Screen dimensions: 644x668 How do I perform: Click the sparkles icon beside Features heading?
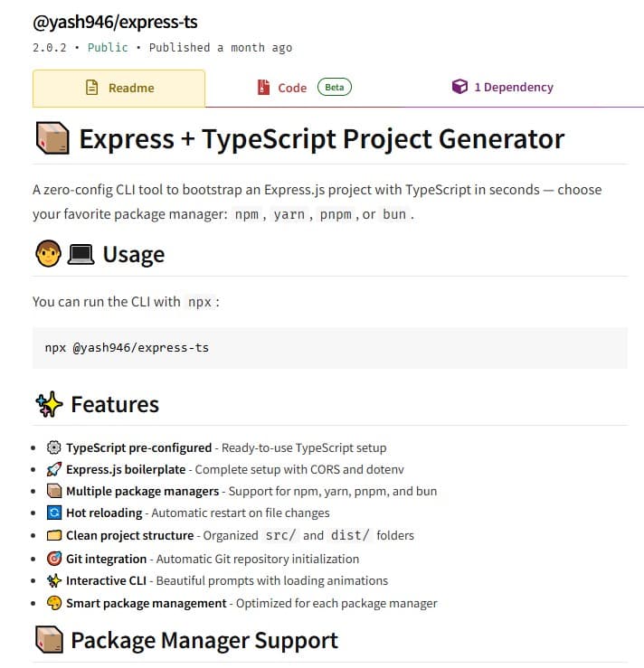coord(48,404)
